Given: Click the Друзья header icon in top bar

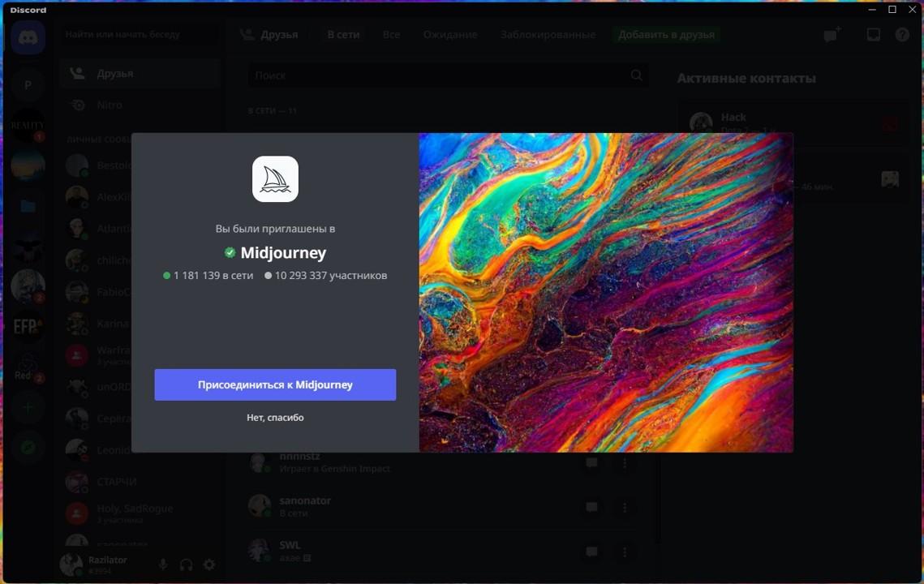Looking at the screenshot, I should point(247,35).
